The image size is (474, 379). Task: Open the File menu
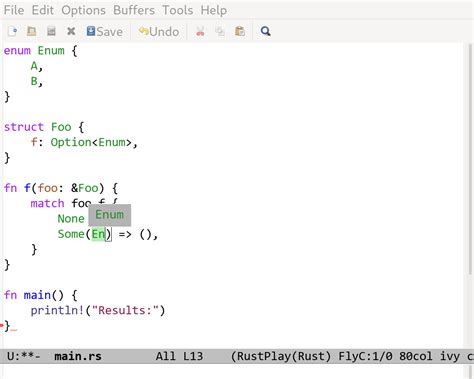click(14, 10)
